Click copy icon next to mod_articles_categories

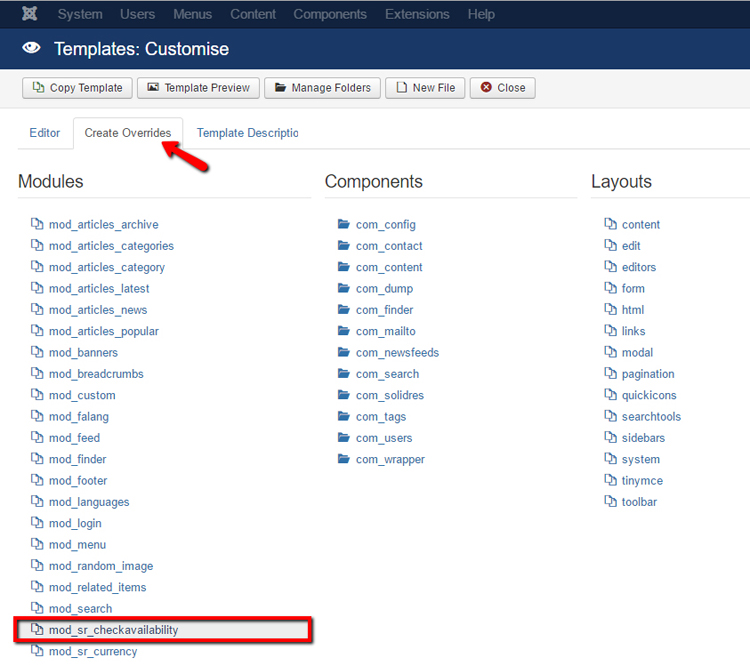(x=37, y=245)
